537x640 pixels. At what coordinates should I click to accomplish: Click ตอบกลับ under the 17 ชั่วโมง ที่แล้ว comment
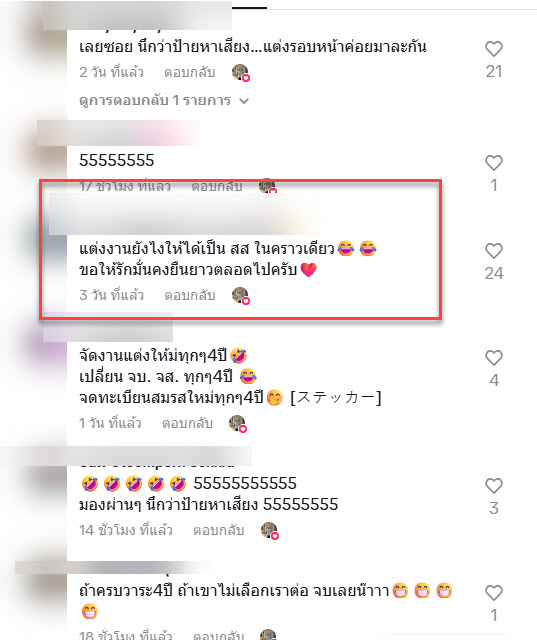217,186
